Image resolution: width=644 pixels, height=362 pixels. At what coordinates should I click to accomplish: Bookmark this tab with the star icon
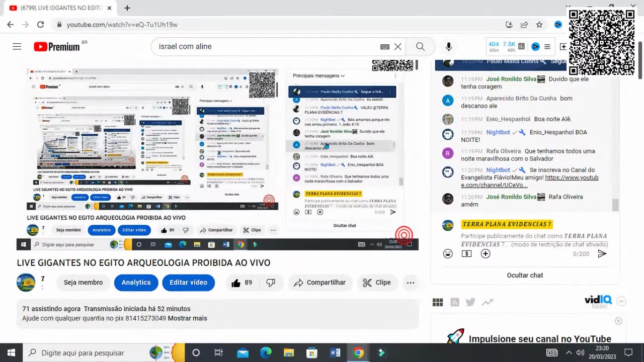pos(539,24)
